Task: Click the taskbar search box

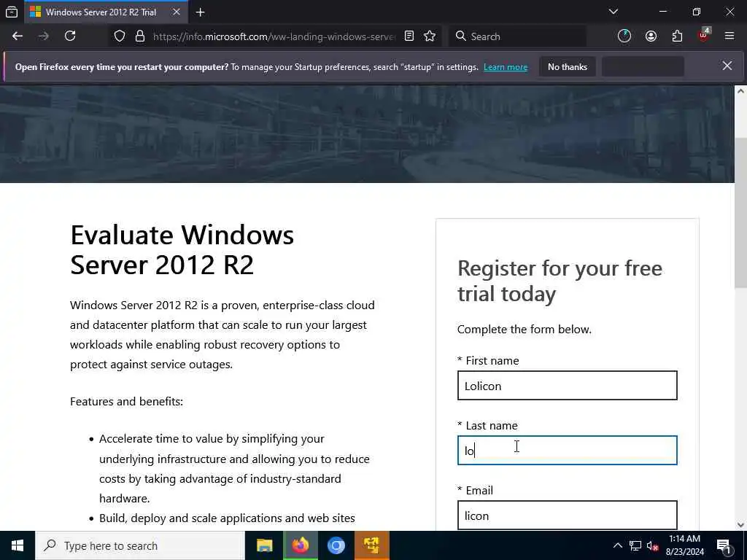Action: tap(140, 545)
